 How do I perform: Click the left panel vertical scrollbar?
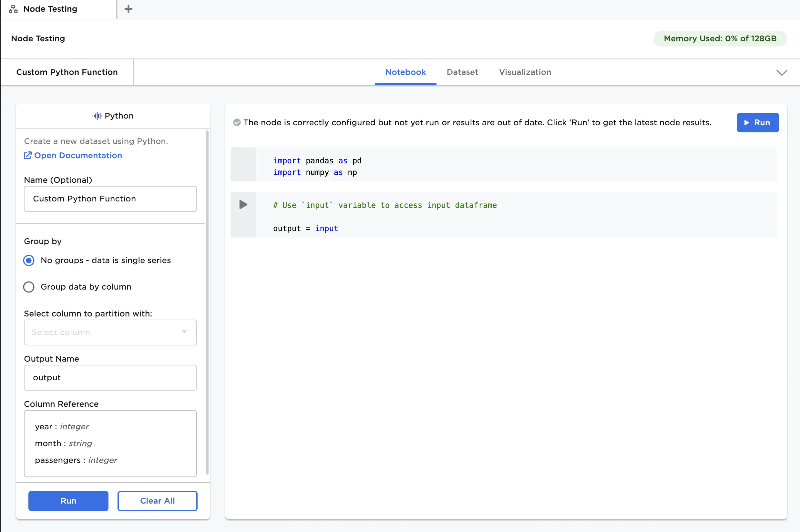pos(207,302)
